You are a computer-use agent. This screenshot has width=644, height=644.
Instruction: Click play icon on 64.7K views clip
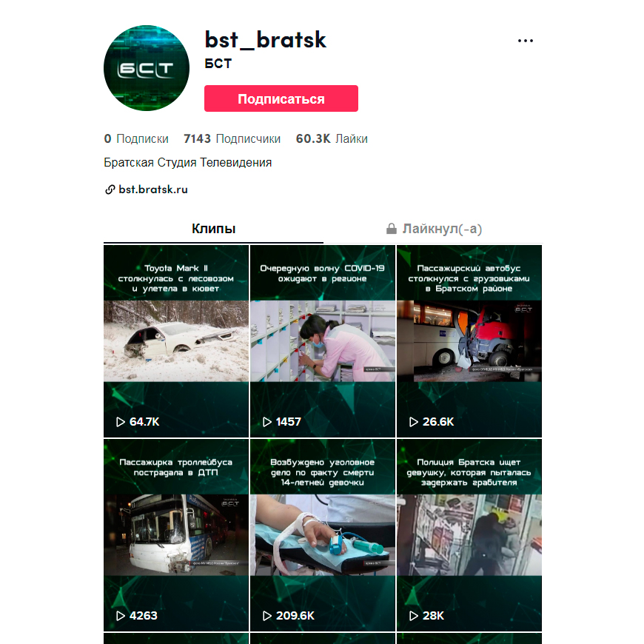pyautogui.click(x=121, y=422)
